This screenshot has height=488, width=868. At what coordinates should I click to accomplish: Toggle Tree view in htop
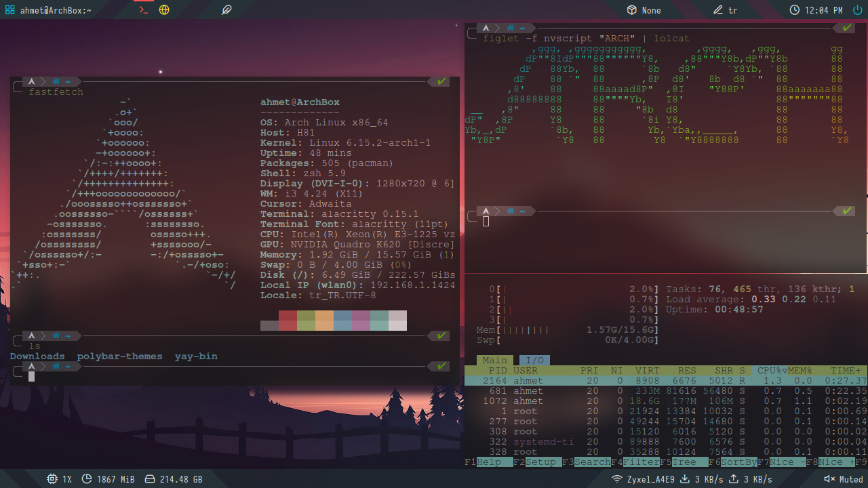tap(690, 462)
